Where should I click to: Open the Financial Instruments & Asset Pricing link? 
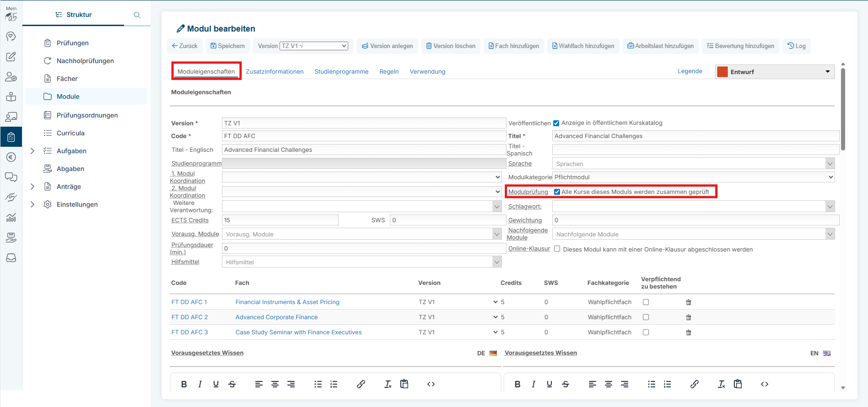coord(287,302)
